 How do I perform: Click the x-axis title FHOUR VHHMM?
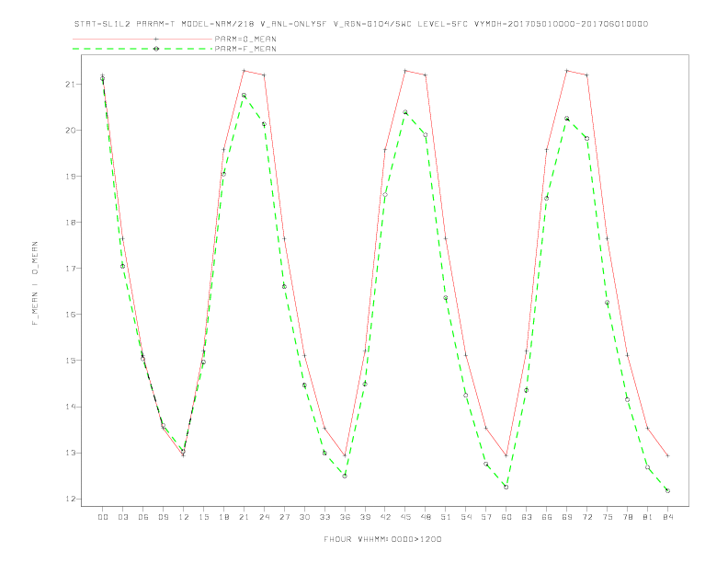pyautogui.click(x=382, y=539)
